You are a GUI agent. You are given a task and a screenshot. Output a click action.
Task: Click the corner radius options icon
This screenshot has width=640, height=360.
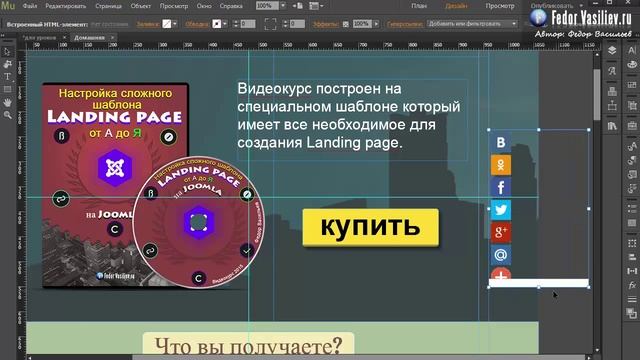(270, 24)
